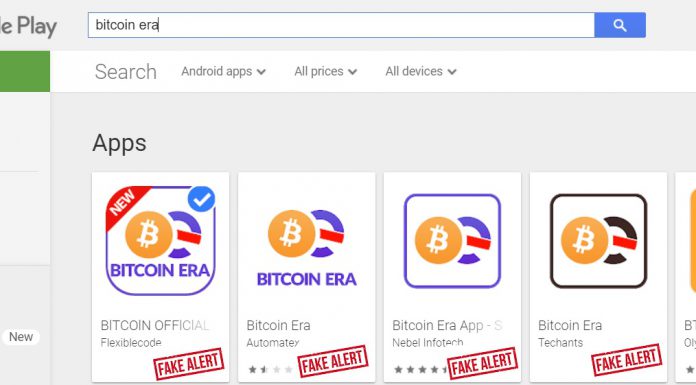Expand the All devices filter

pos(421,71)
